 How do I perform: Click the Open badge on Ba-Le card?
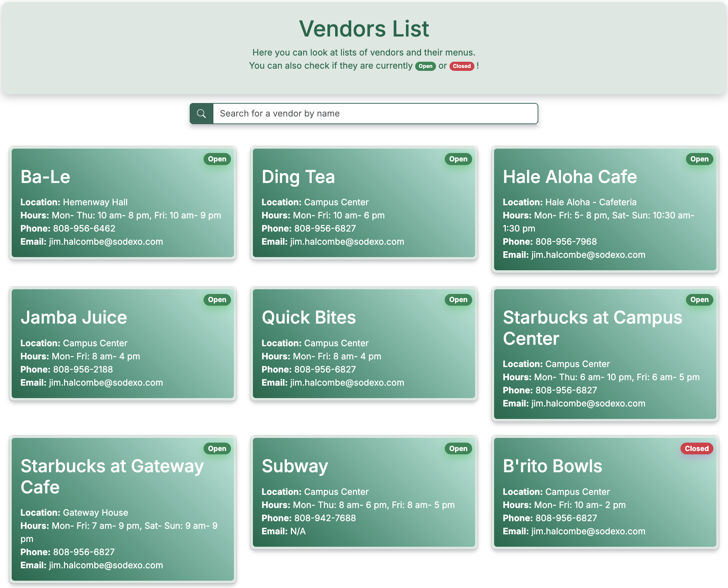tap(217, 159)
